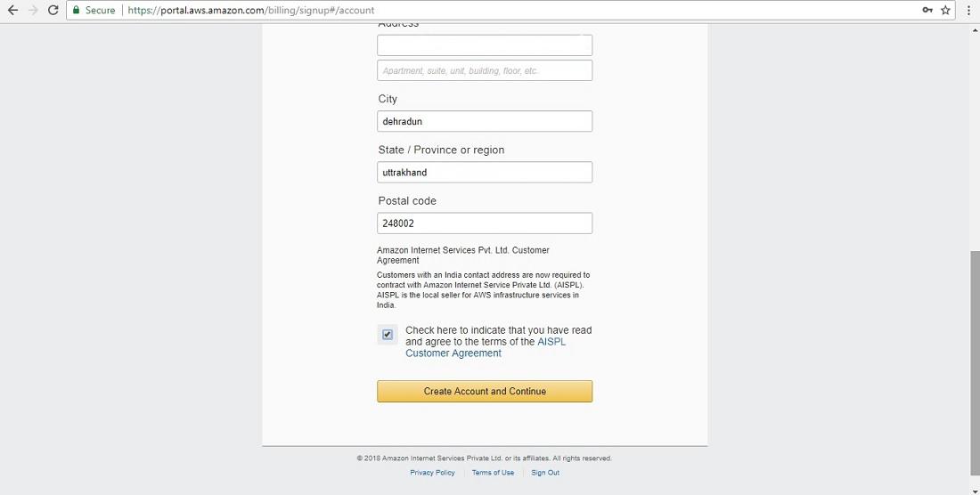Click the Apartment, suite, unit field

point(485,70)
